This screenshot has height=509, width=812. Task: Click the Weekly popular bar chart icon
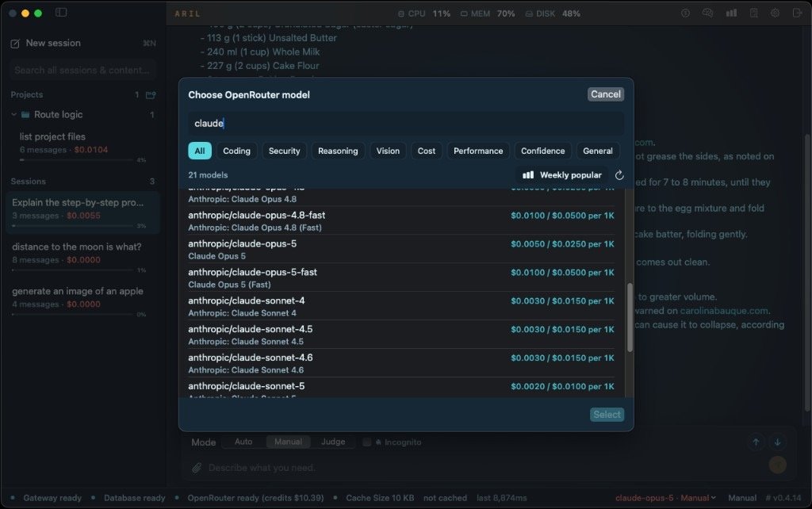click(x=527, y=175)
